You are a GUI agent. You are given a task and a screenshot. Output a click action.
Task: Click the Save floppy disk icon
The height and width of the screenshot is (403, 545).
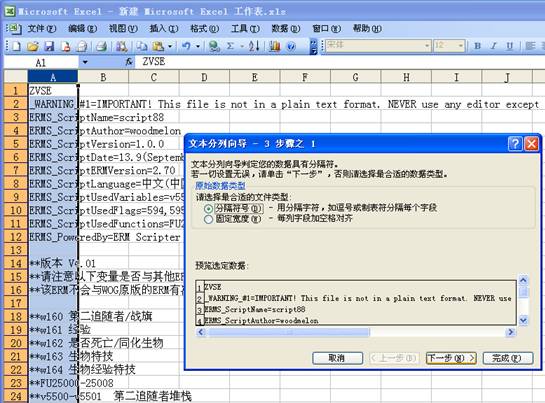pos(49,46)
